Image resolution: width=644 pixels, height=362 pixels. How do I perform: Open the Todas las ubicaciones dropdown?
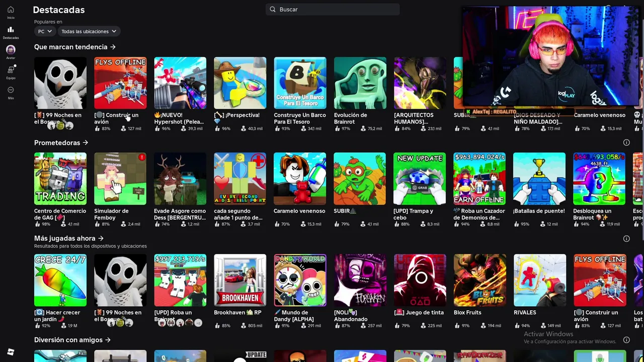point(89,31)
